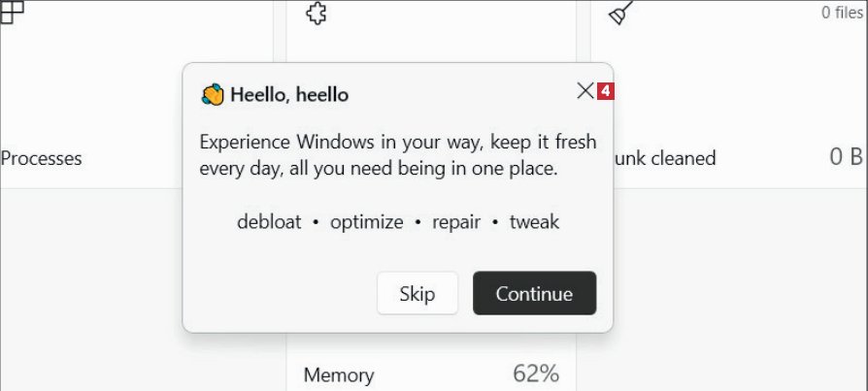Click the "Heello, heello" dialog title

click(289, 94)
